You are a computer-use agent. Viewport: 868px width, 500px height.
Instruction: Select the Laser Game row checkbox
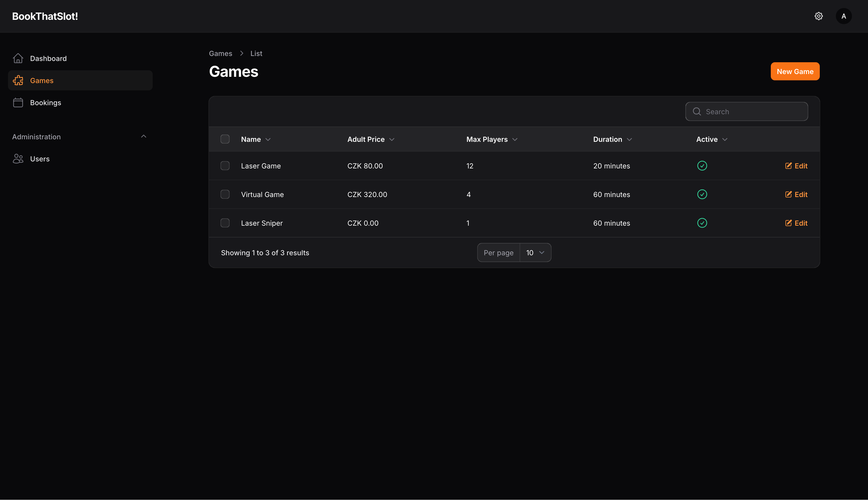point(225,166)
